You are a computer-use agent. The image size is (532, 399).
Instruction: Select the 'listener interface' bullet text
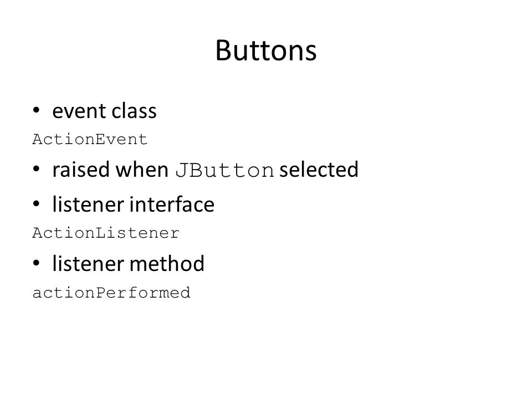pyautogui.click(x=134, y=204)
